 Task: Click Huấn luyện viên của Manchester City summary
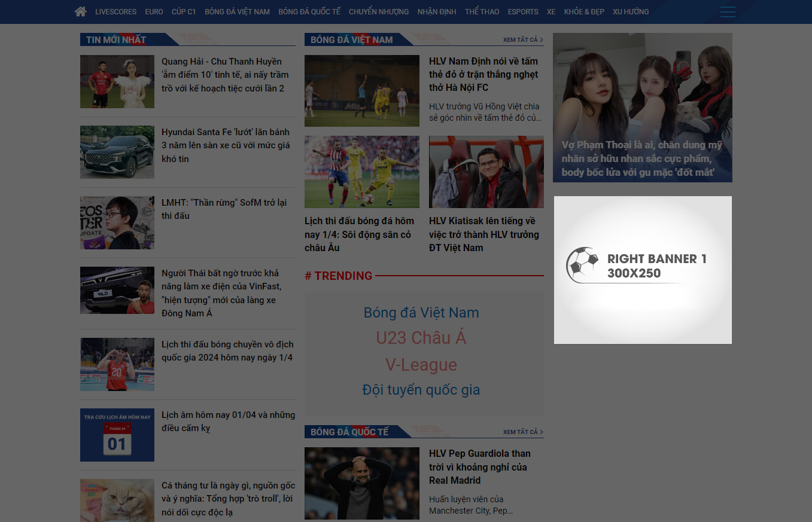pyautogui.click(x=471, y=505)
